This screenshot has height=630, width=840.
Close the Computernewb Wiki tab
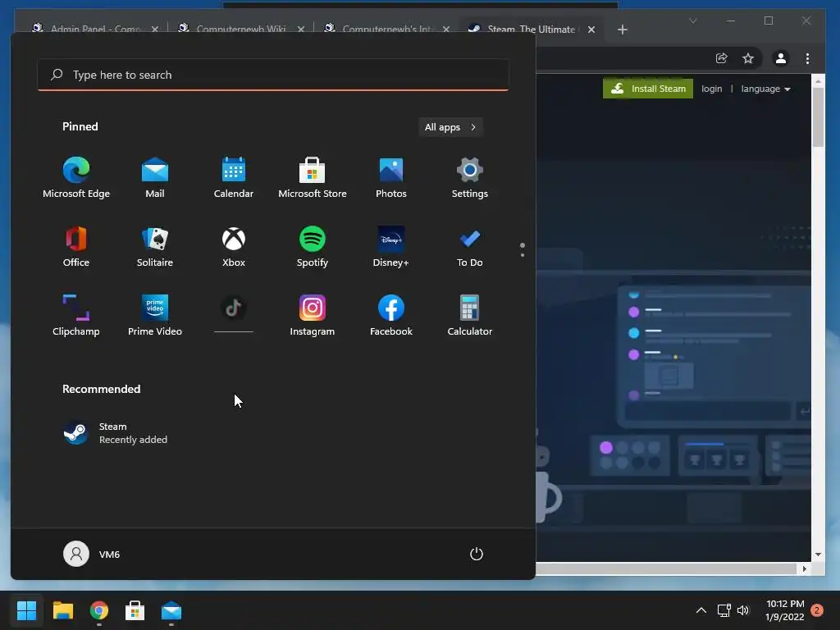[x=301, y=30]
